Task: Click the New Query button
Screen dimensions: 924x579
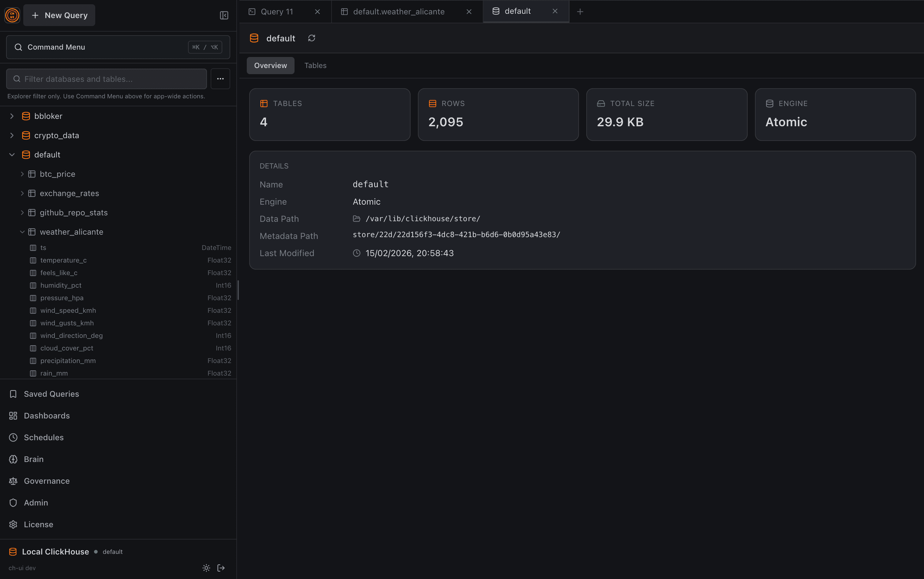Action: (x=59, y=15)
